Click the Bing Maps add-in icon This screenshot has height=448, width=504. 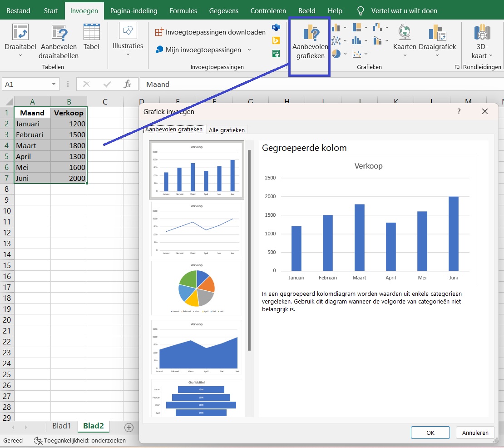click(276, 41)
